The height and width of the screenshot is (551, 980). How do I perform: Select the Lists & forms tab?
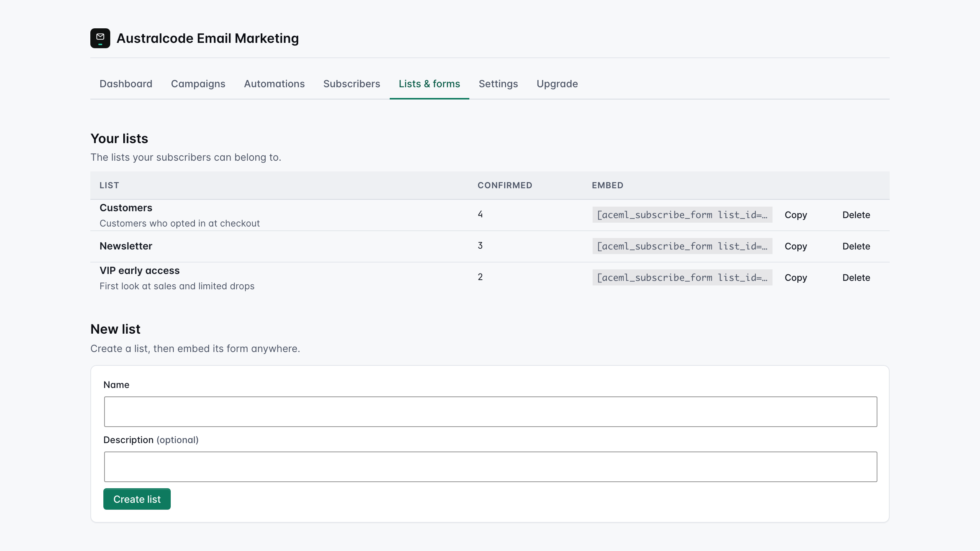click(x=430, y=84)
